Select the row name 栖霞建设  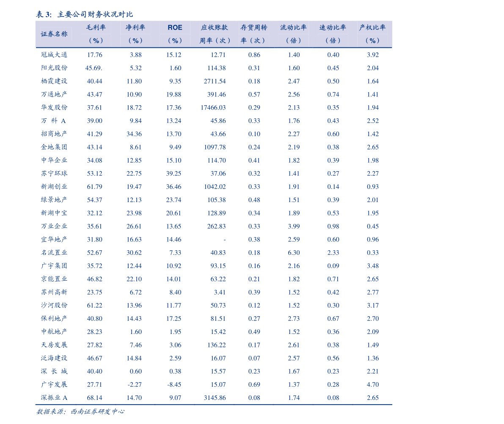54,81
